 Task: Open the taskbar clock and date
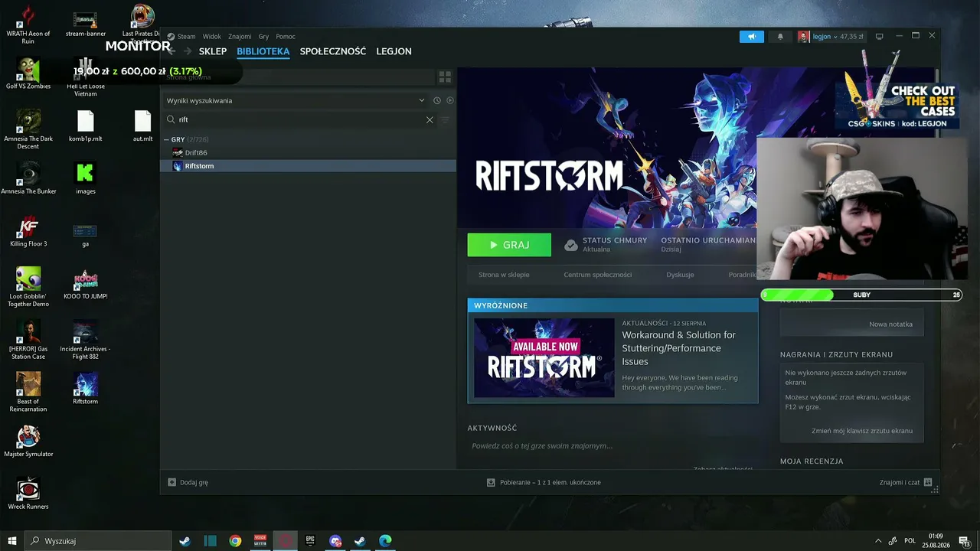(x=936, y=541)
